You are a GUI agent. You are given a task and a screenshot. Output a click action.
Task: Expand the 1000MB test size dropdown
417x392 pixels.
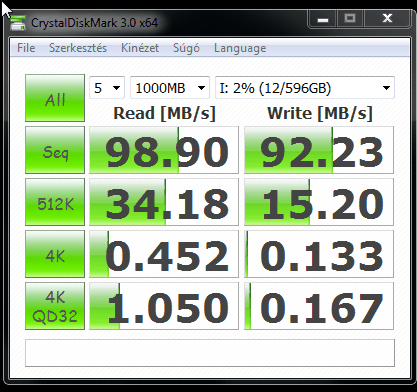click(x=170, y=88)
